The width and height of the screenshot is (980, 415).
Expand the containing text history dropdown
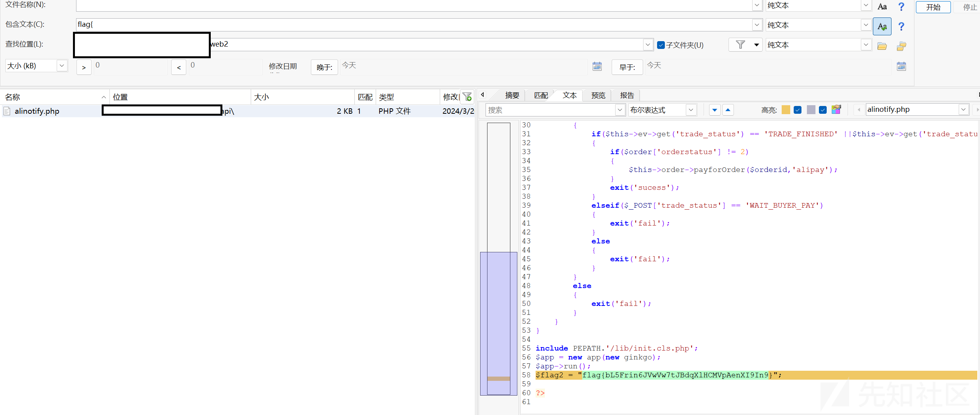757,25
